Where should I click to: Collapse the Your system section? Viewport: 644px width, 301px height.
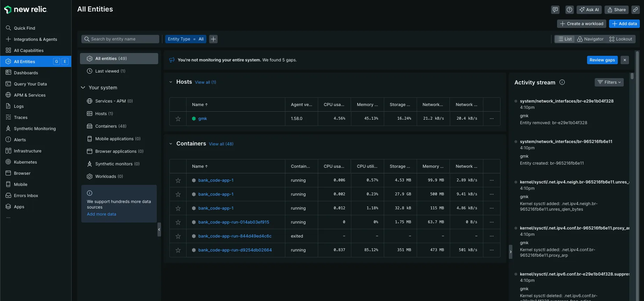83,88
